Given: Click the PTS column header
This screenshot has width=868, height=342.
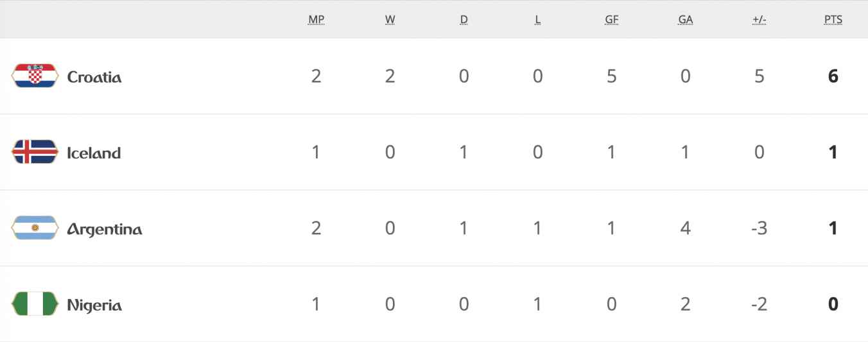Looking at the screenshot, I should click(833, 20).
